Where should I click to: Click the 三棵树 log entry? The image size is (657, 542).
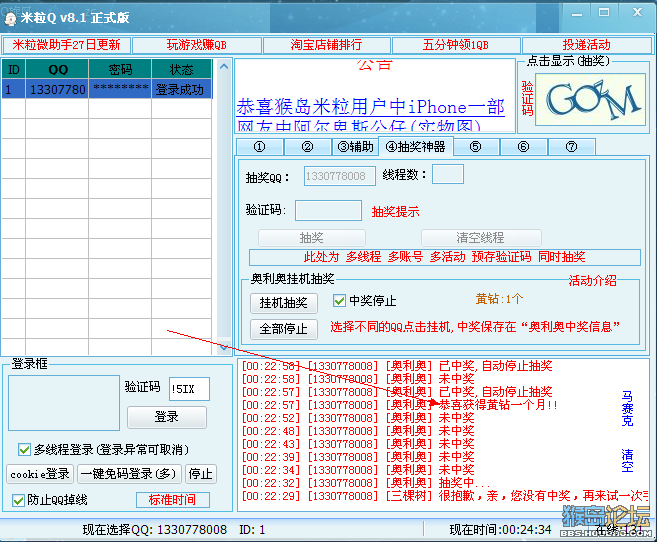pos(445,496)
